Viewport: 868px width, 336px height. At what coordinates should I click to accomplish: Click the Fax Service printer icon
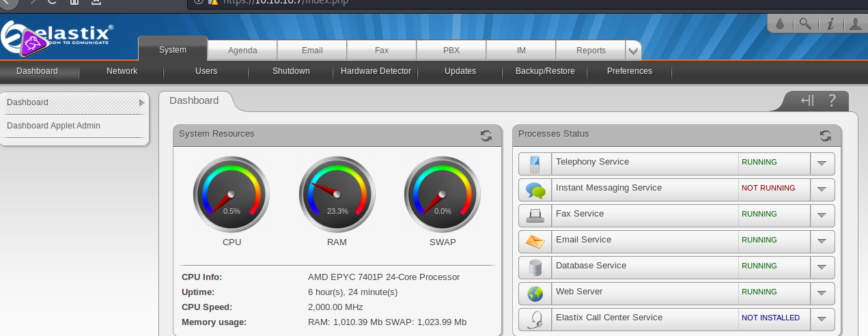535,216
